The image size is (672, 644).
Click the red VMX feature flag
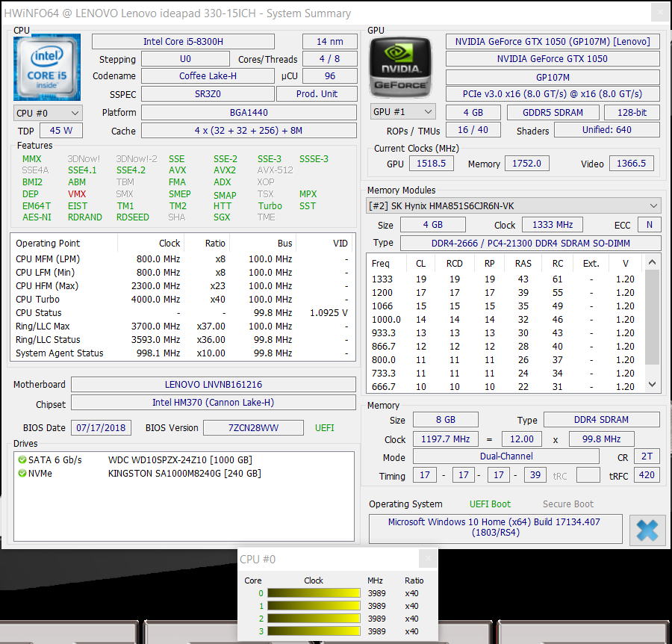click(77, 194)
